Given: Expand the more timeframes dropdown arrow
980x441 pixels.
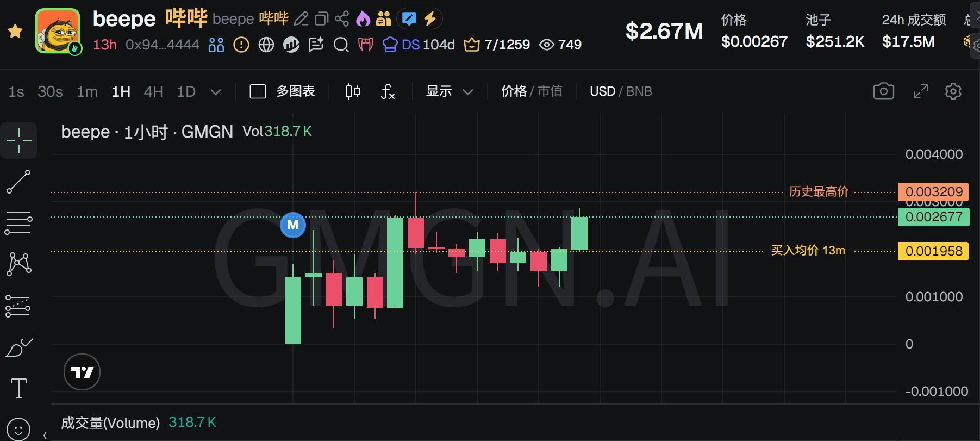Looking at the screenshot, I should click(215, 92).
